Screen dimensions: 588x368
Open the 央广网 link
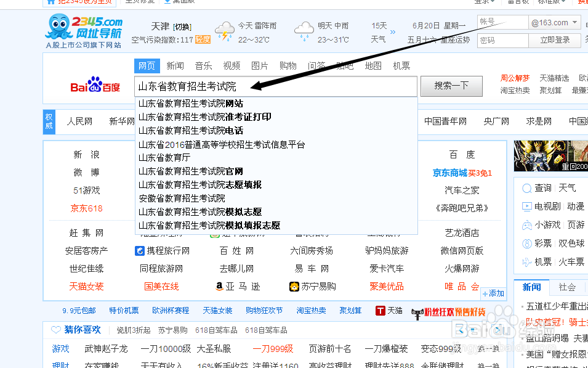pyautogui.click(x=496, y=121)
